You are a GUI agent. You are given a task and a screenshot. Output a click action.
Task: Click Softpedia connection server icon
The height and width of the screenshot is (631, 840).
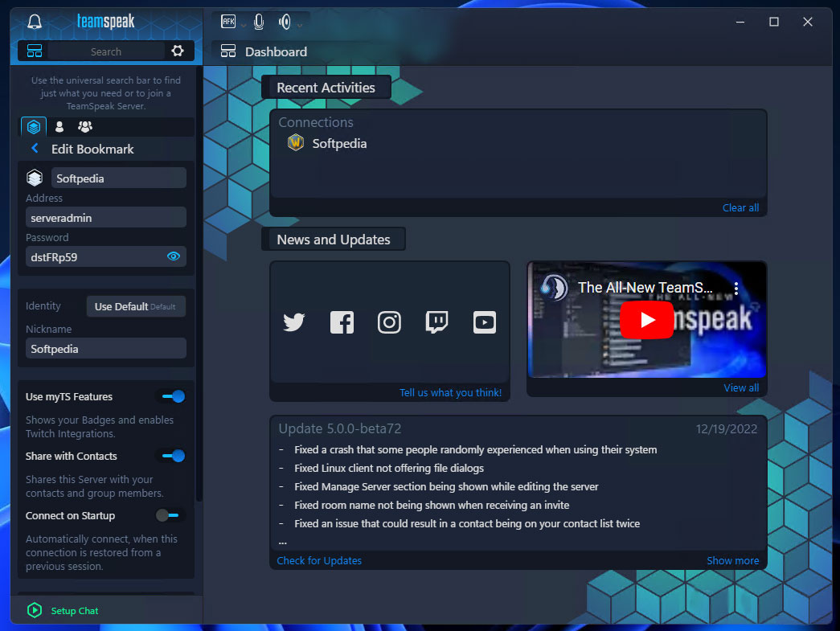296,143
